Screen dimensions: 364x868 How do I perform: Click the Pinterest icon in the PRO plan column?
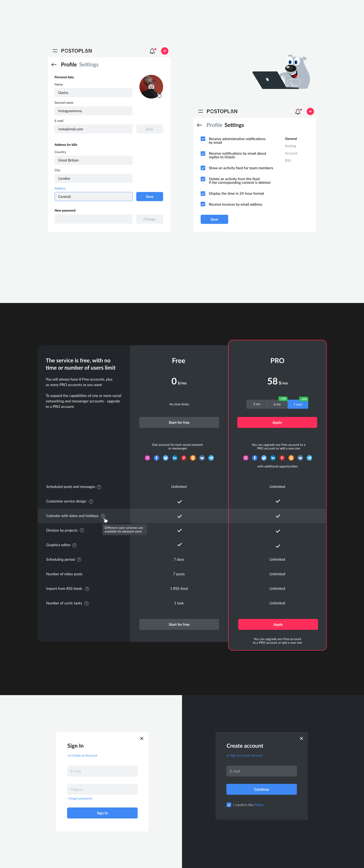point(282,458)
